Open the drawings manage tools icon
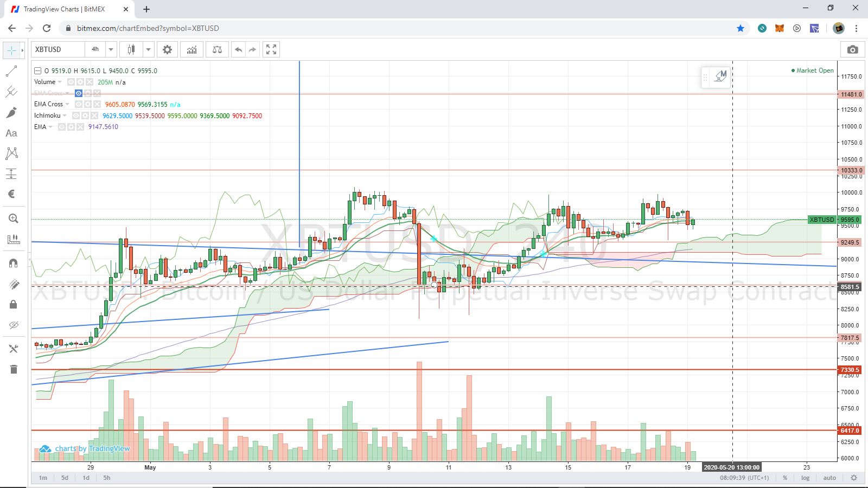This screenshot has height=488, width=868. [14, 349]
